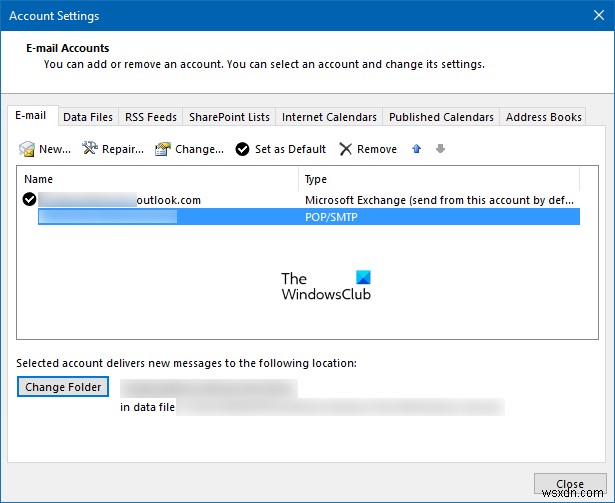Open the Address Books tab
This screenshot has width=615, height=503.
tap(543, 117)
